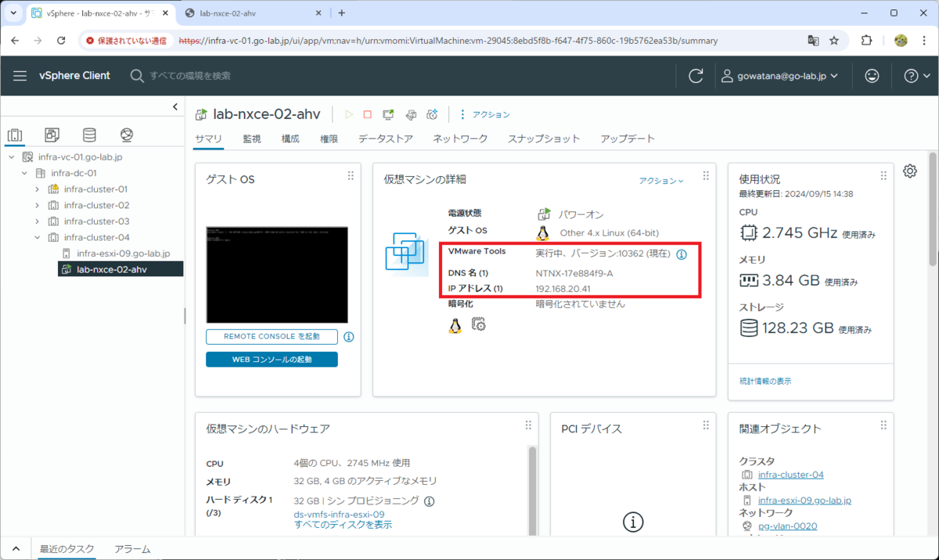Viewport: 939px width, 560px height.
Task: Open the サマリ tab
Action: click(209, 139)
